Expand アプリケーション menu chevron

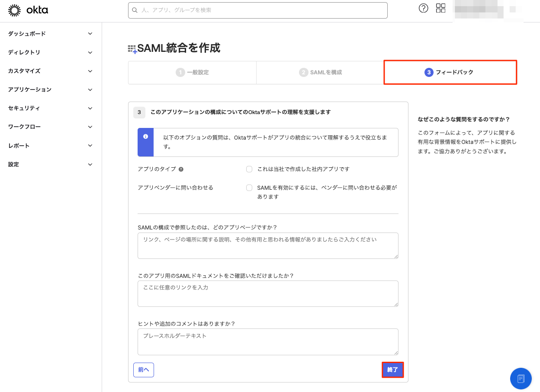[90, 89]
